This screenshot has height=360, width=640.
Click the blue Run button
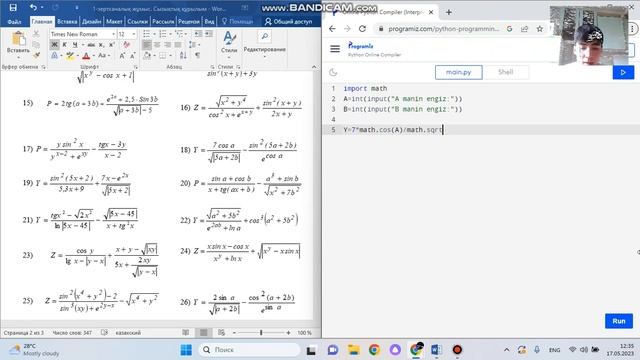click(x=619, y=321)
